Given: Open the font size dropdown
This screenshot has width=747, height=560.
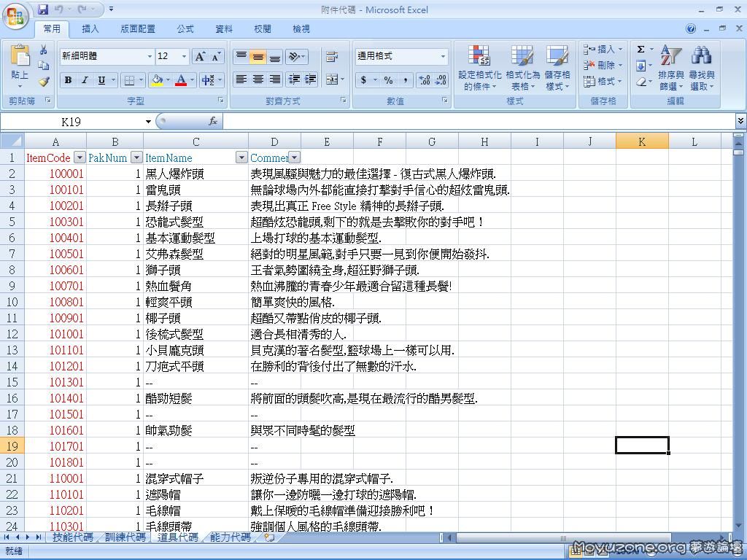Looking at the screenshot, I should [185, 57].
